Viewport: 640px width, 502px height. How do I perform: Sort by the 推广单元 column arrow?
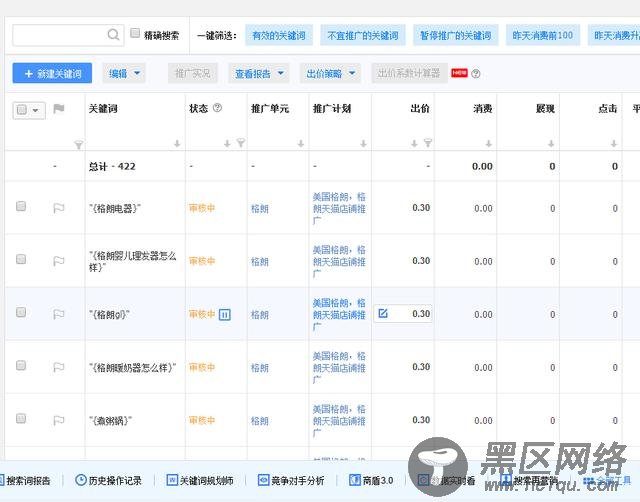(301, 144)
